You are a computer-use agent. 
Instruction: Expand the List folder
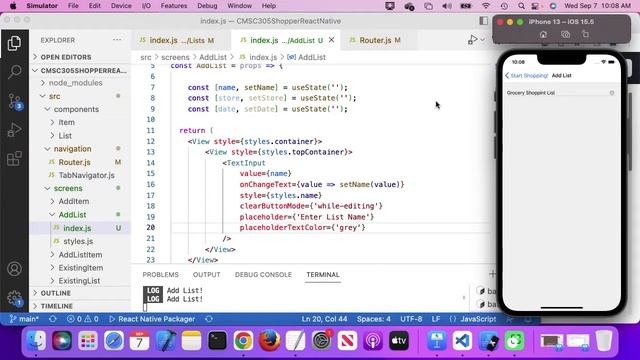65,136
